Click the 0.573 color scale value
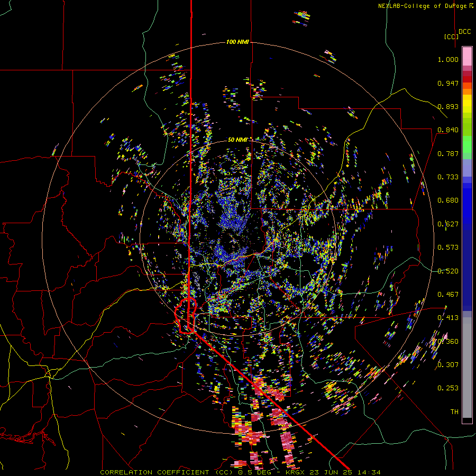The image size is (476, 476). tap(448, 248)
